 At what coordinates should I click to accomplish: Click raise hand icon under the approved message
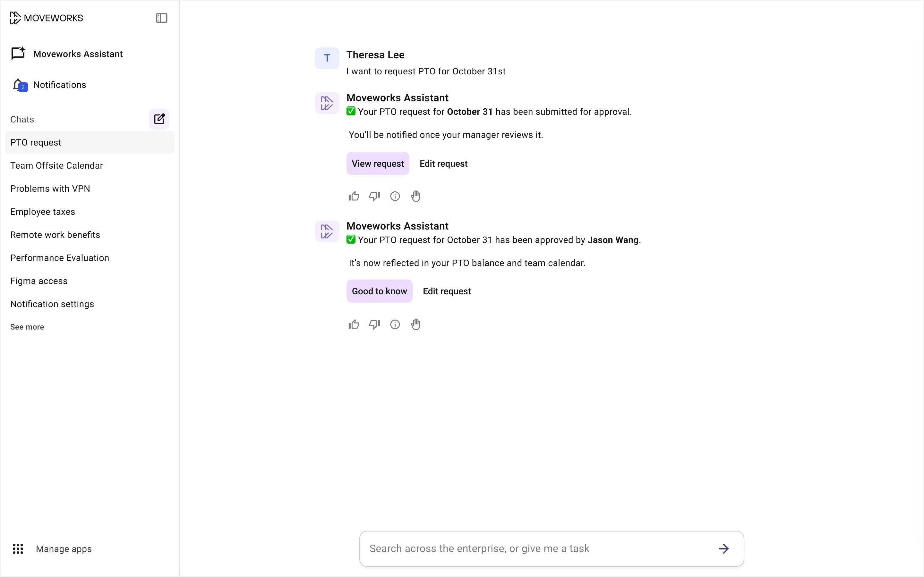tap(415, 324)
